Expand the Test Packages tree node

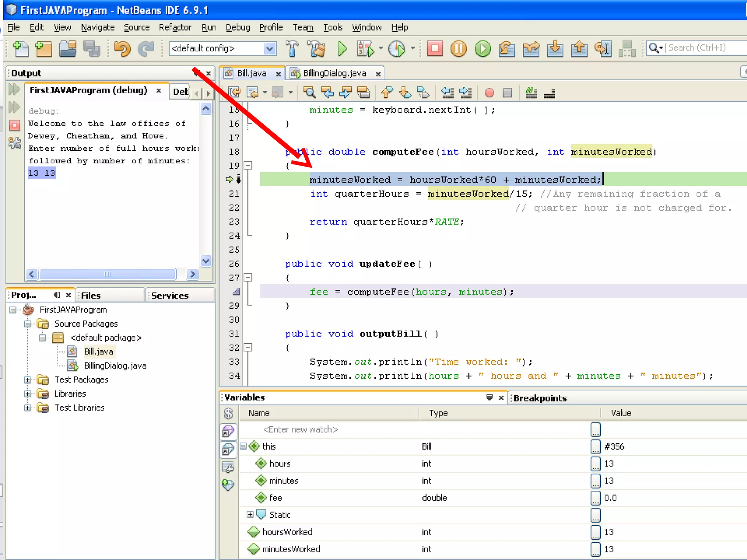28,380
